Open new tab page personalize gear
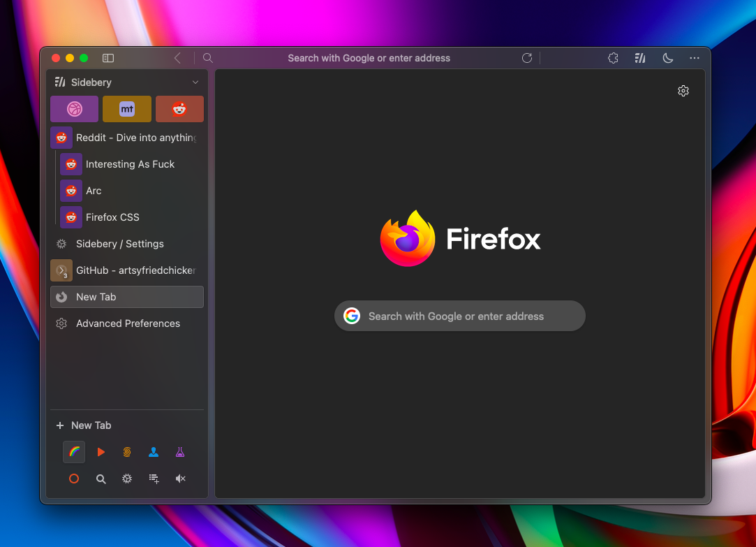Screen dimensions: 756x547 coord(683,91)
